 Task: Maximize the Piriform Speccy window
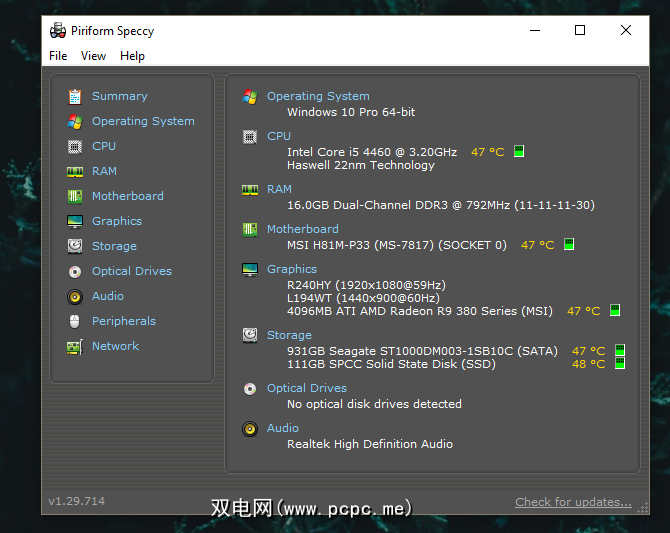[x=580, y=30]
